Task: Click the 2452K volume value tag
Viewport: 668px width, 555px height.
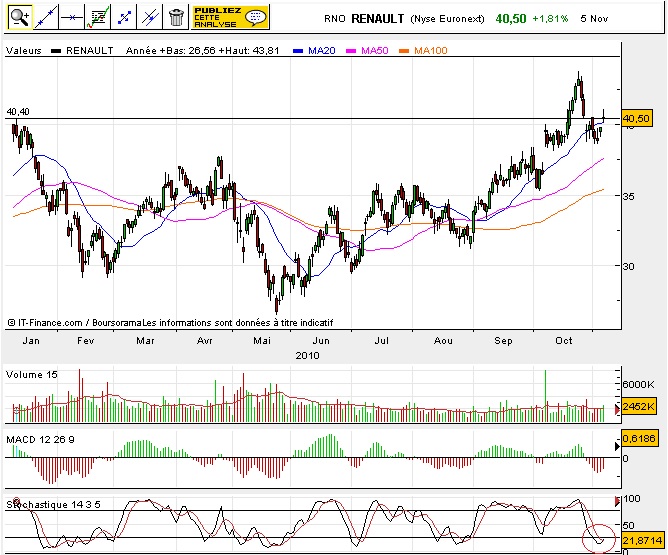Action: [638, 407]
